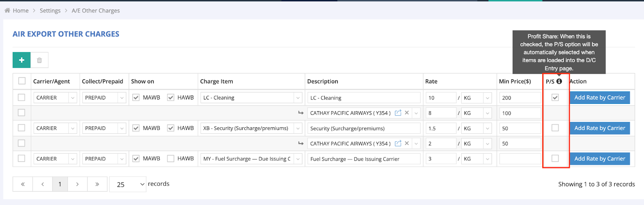
Task: Open external link icon on first Cathay Pacific row
Action: pyautogui.click(x=398, y=113)
